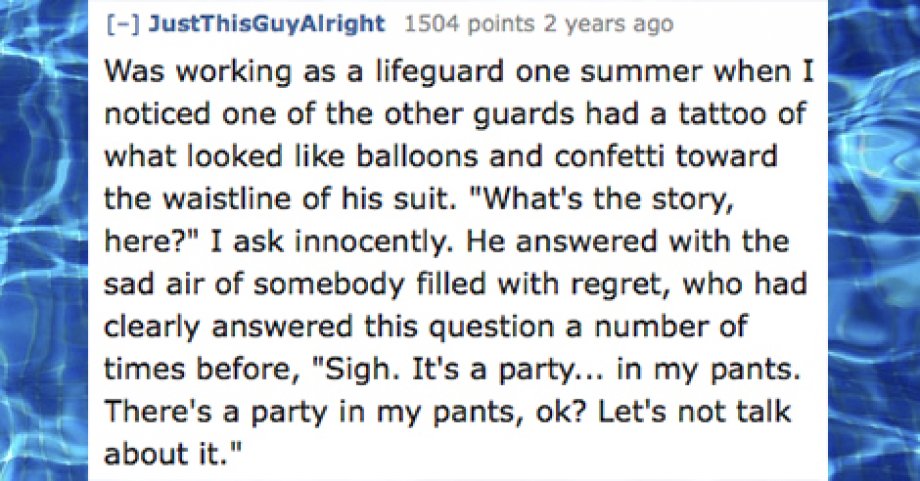Click the phrase "Let's not talk"
The width and height of the screenshot is (920, 481).
(x=694, y=412)
